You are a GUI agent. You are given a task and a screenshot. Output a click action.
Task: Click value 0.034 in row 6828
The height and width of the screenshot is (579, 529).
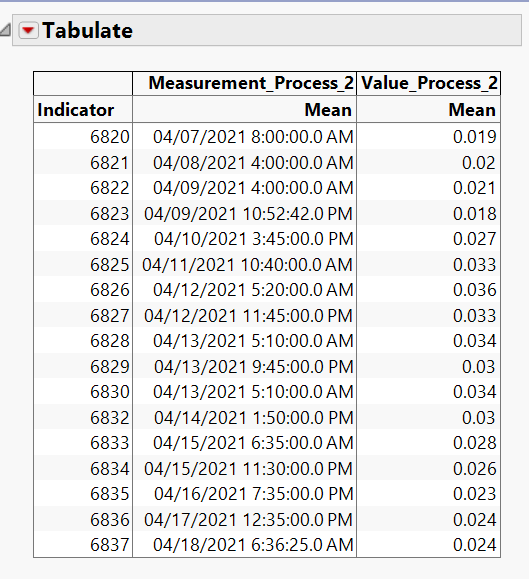474,341
